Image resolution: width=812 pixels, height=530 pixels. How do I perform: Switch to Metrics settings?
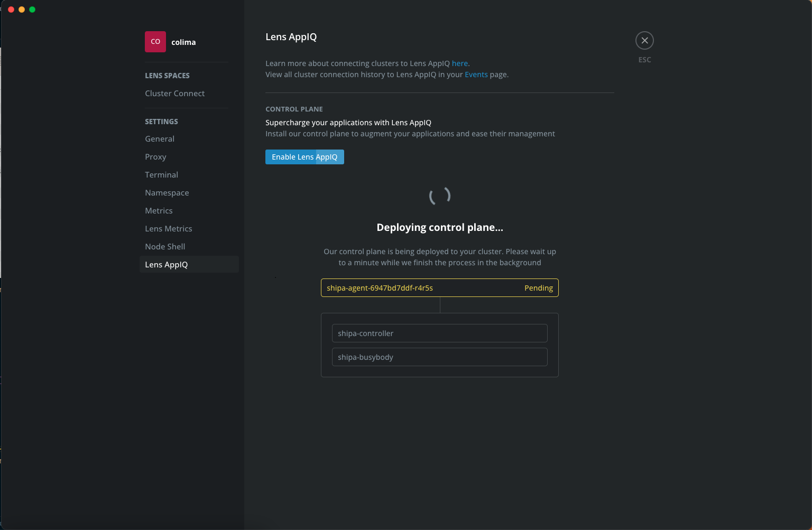[x=159, y=211]
